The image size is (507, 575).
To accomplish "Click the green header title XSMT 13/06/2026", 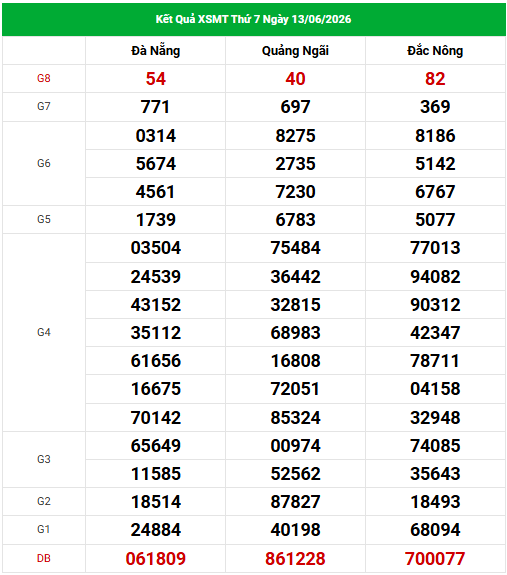I will coord(253,19).
